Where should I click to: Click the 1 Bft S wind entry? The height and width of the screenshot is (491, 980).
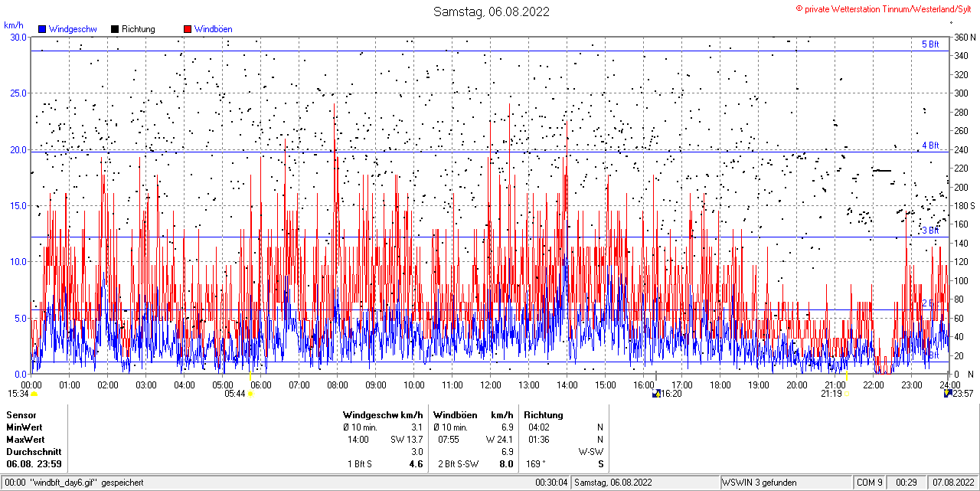(x=360, y=464)
